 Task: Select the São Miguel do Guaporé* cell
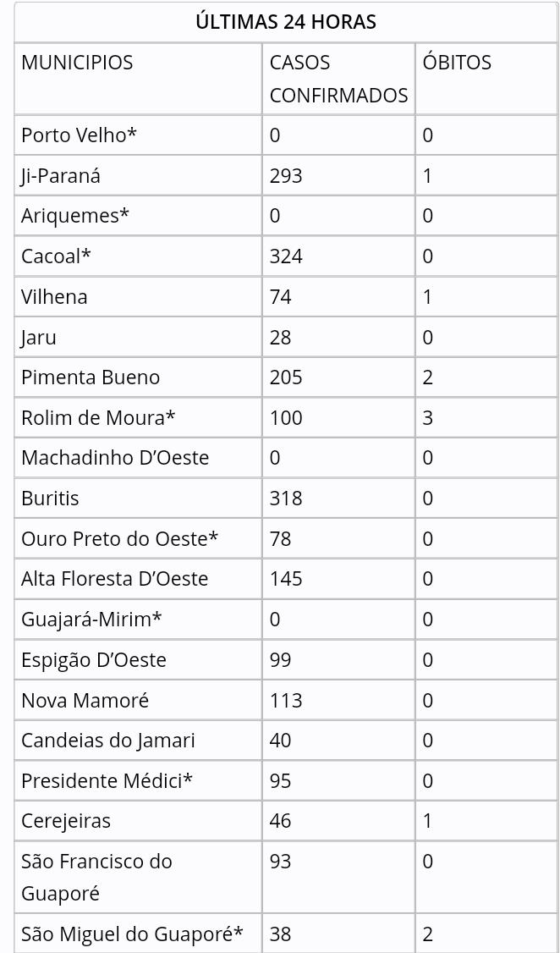click(132, 934)
